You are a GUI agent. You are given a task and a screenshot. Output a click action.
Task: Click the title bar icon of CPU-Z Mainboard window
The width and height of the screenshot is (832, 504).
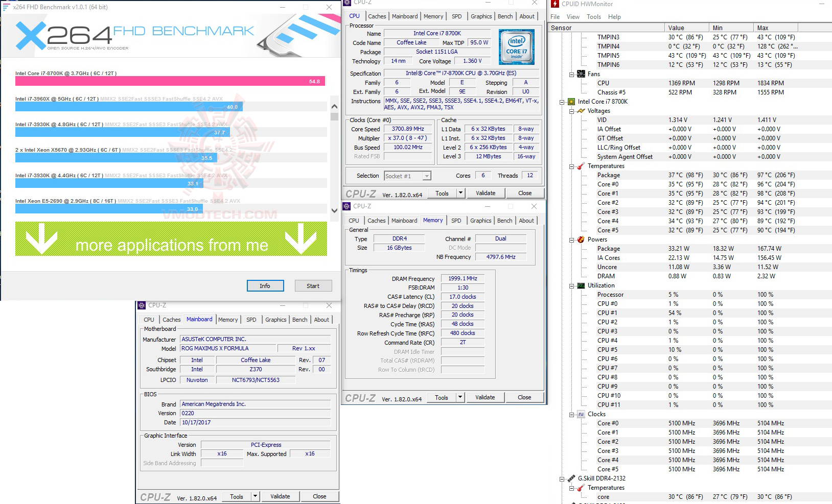142,305
